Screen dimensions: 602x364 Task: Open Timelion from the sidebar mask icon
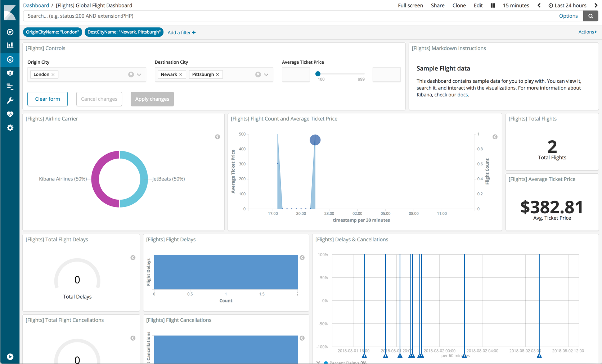(x=10, y=73)
